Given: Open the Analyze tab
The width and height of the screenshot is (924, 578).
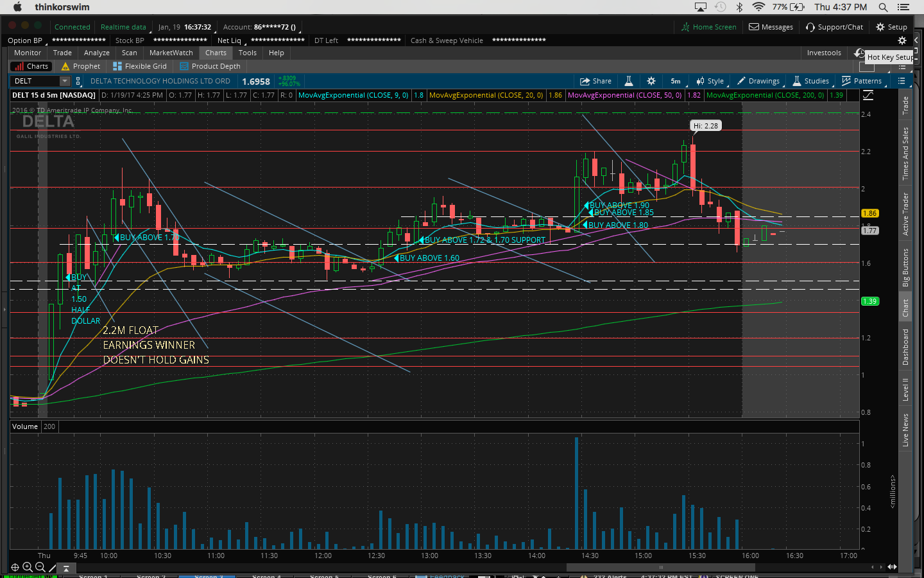Looking at the screenshot, I should tap(96, 53).
